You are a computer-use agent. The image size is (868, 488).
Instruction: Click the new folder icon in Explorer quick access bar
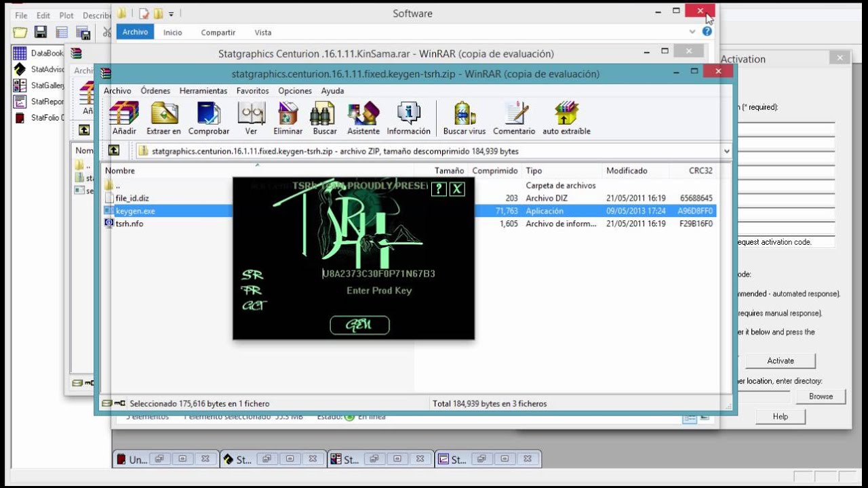click(x=158, y=14)
